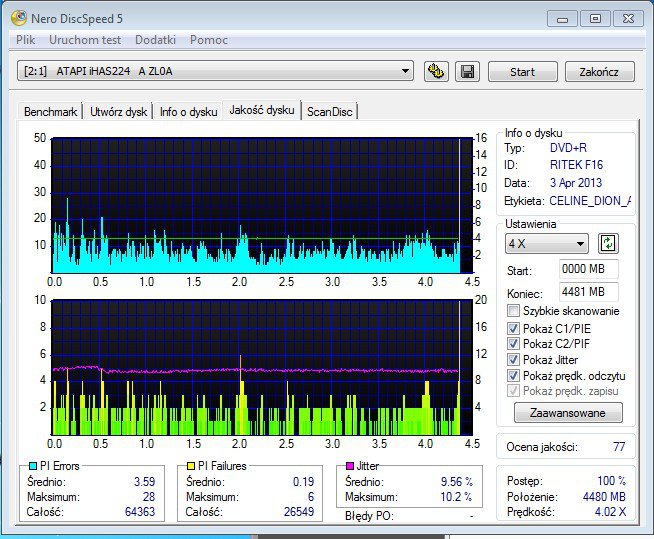Click Jitter average value 9.56 %
The height and width of the screenshot is (539, 654).
coord(457,482)
